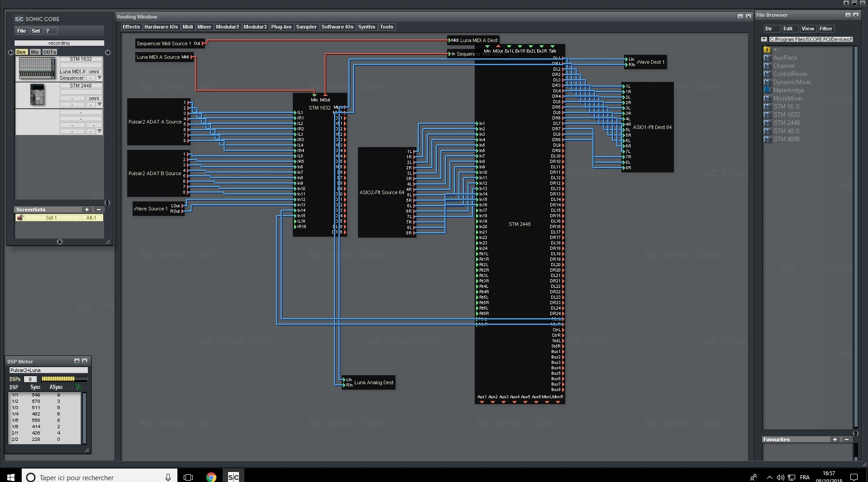The height and width of the screenshot is (482, 868).
Task: Click the AuxRack device icon in File Browser
Action: pos(767,58)
